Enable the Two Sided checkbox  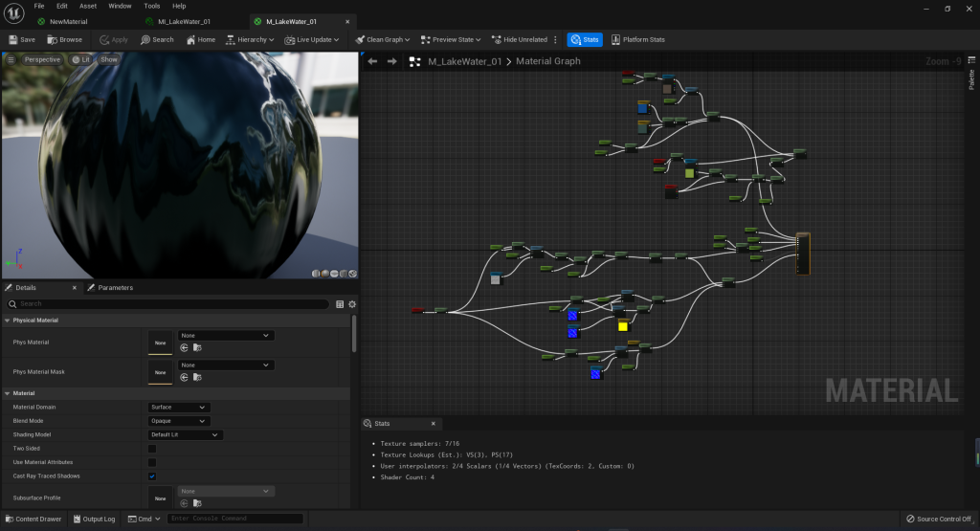click(x=152, y=448)
